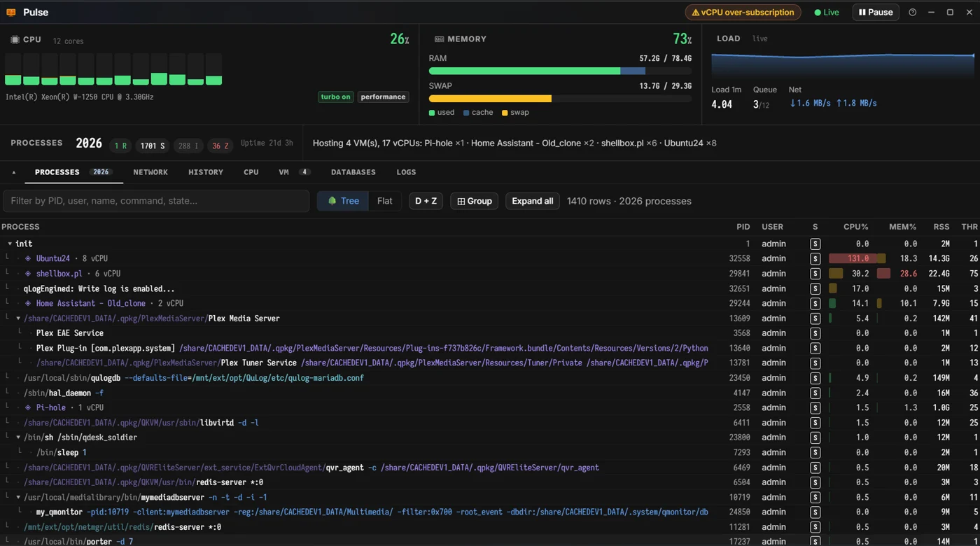Collapse the init process tree
This screenshot has height=546, width=980.
(x=10, y=244)
